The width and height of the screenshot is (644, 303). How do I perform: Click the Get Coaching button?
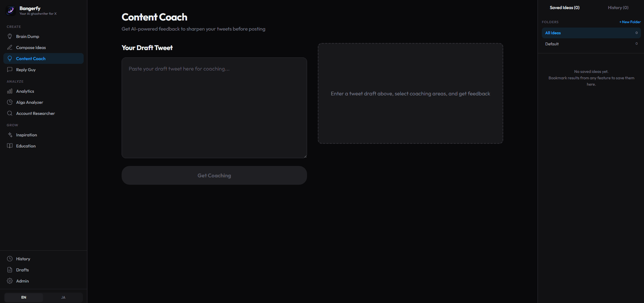coord(214,175)
